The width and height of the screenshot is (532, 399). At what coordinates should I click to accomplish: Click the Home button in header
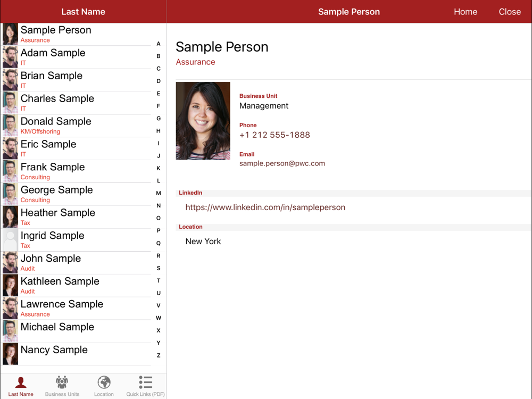pos(465,12)
